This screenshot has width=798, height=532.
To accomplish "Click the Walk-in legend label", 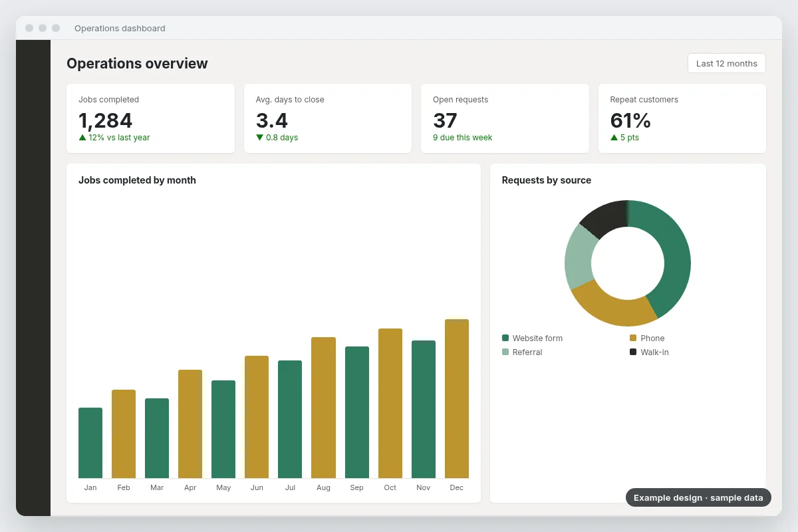I will pos(654,352).
